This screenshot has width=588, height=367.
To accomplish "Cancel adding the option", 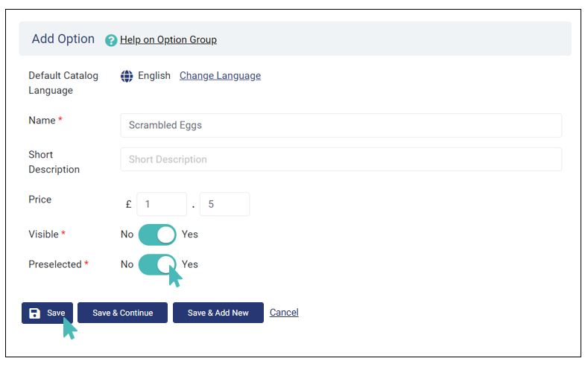I will pos(284,313).
